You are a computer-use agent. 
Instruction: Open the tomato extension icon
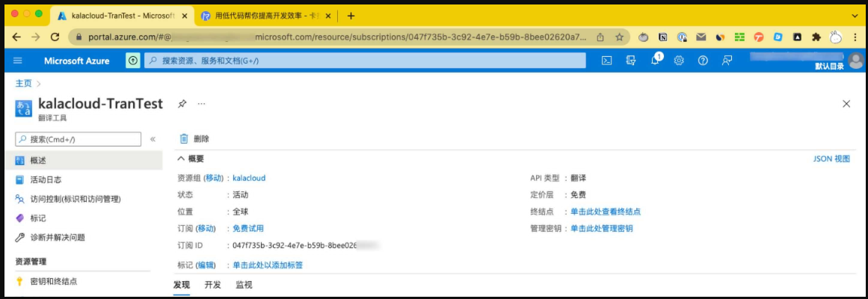tap(644, 37)
